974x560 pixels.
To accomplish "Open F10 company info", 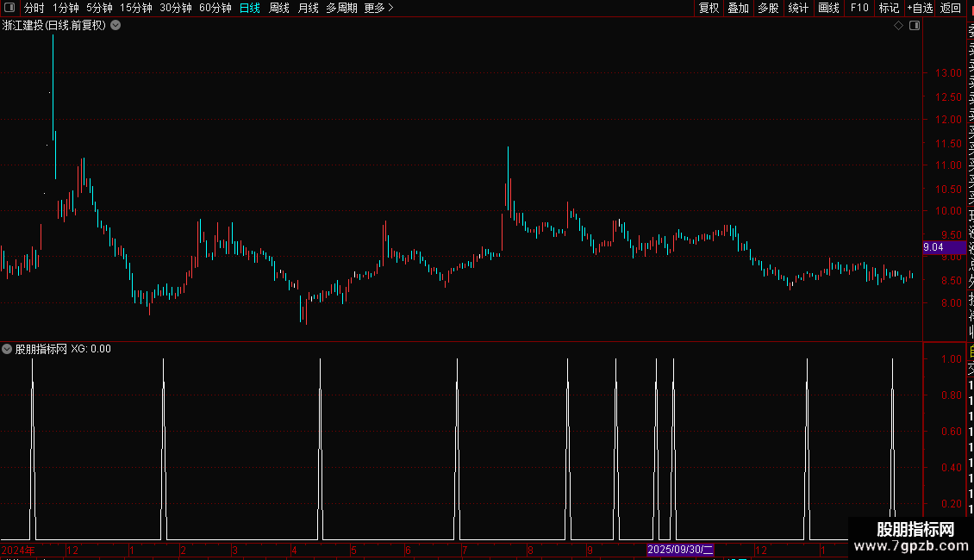I will coord(859,8).
